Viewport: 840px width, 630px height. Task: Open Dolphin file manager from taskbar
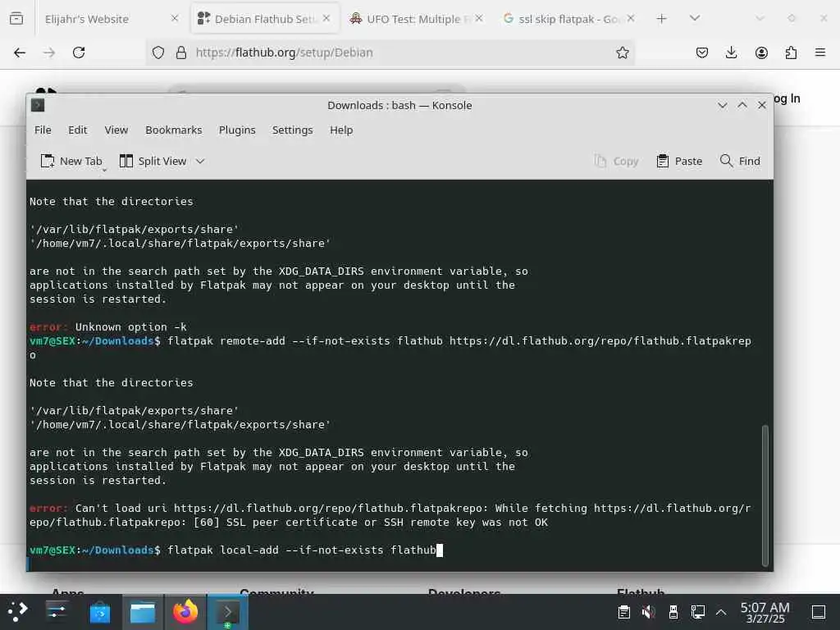click(143, 612)
